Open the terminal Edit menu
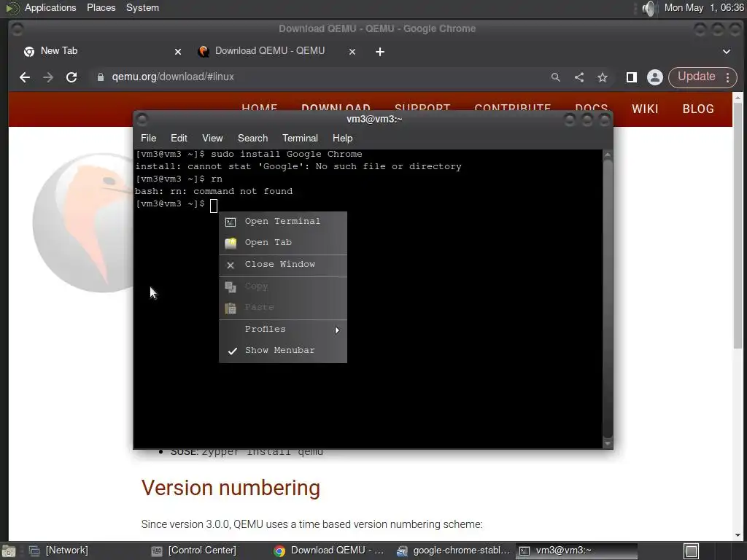The image size is (747, 560). coord(179,138)
